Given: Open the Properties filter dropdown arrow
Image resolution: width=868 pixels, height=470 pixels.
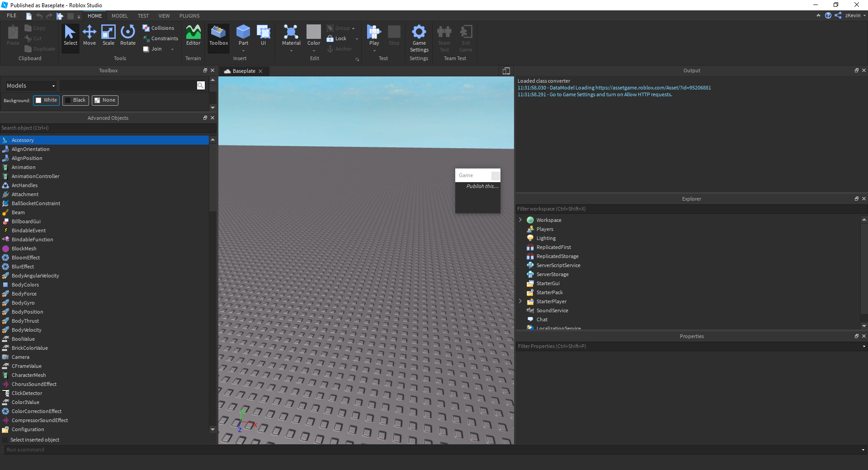Looking at the screenshot, I should 864,346.
